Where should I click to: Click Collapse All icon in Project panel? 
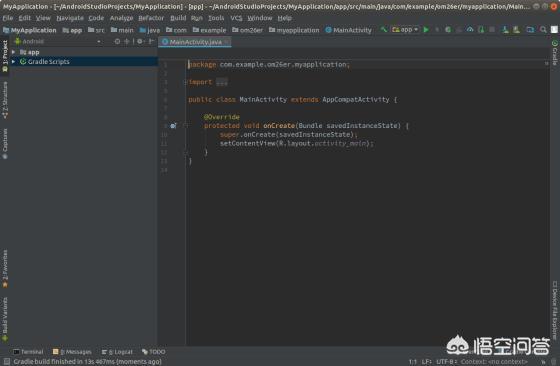(126, 41)
